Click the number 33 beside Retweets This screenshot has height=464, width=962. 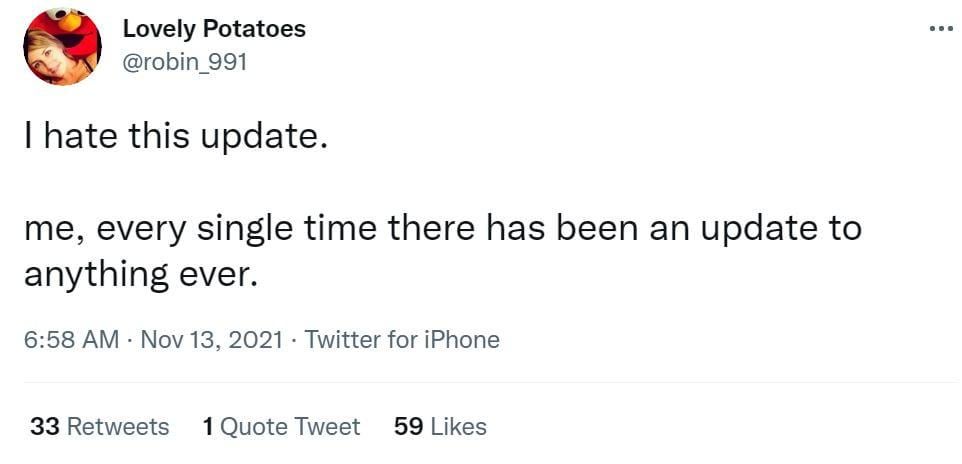[x=44, y=427]
